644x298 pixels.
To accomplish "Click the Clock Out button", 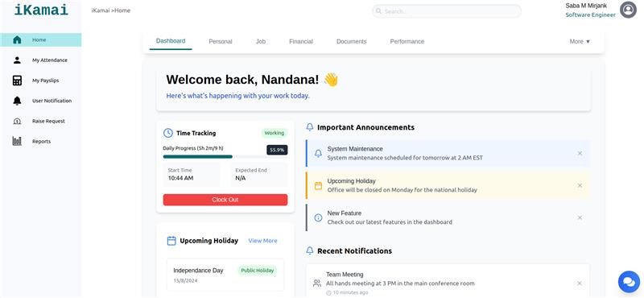I will (225, 200).
